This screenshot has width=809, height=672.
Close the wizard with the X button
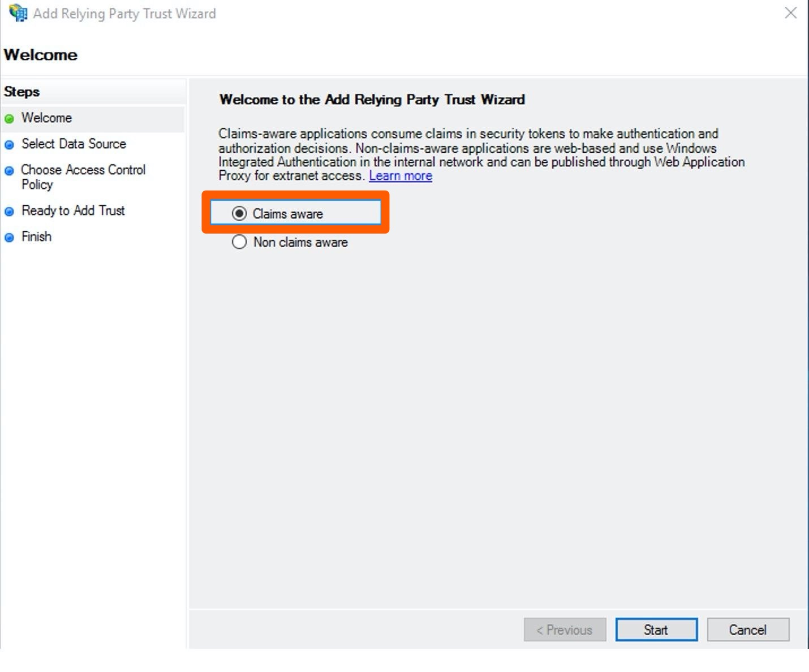(x=790, y=13)
